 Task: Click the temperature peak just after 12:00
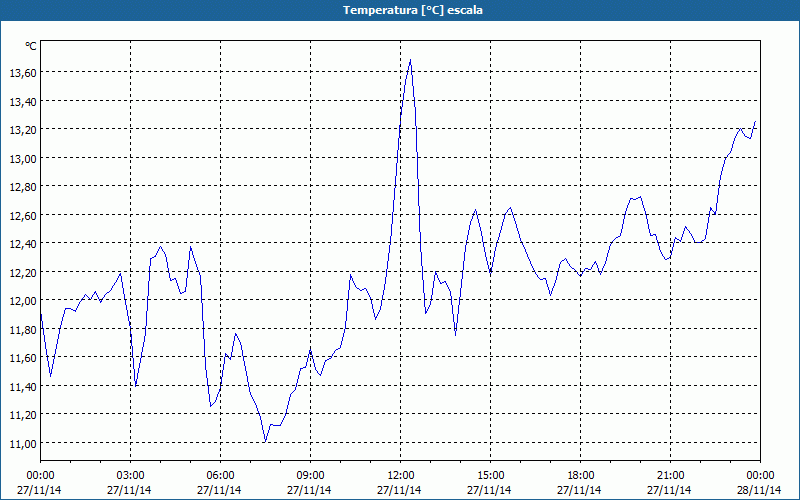coord(410,60)
